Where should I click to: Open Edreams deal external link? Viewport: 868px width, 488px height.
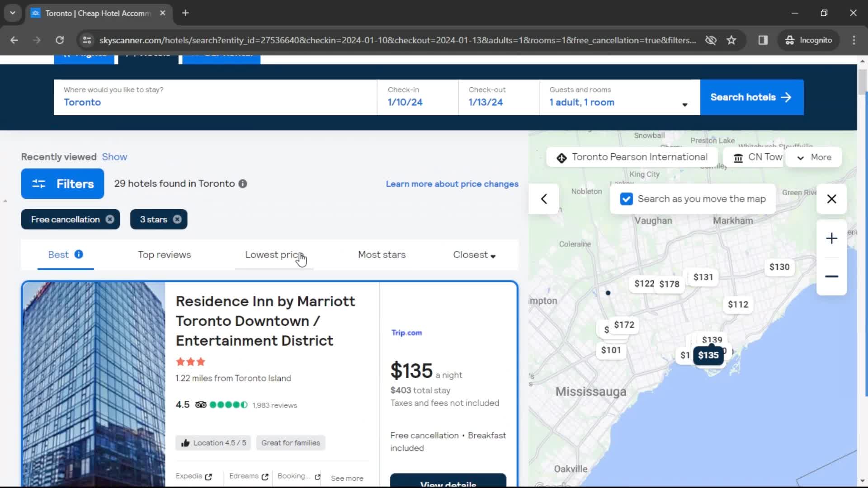tap(249, 476)
